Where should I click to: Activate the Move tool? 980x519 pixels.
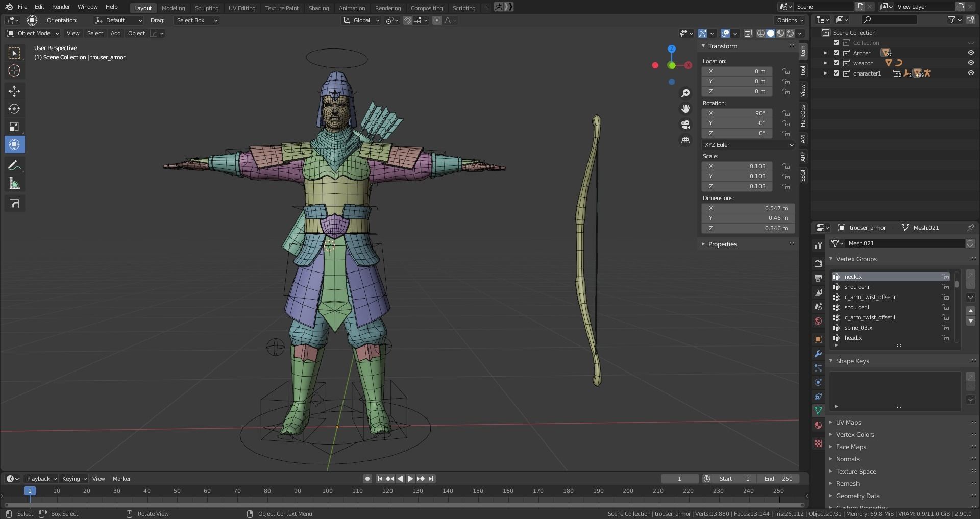point(14,91)
